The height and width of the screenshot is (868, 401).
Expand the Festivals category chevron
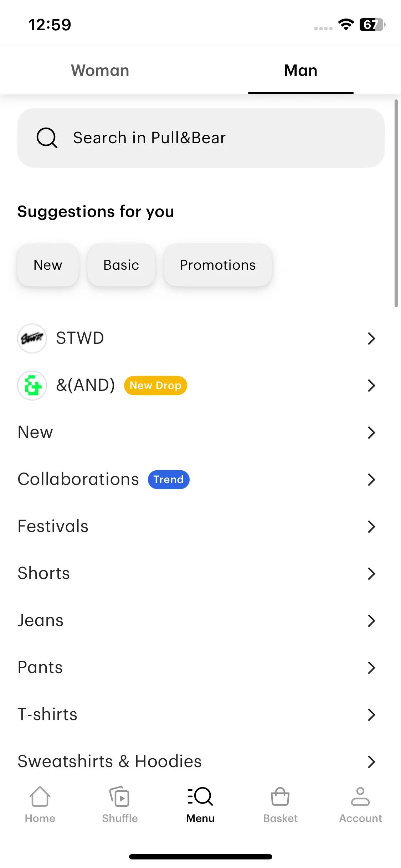(x=371, y=527)
